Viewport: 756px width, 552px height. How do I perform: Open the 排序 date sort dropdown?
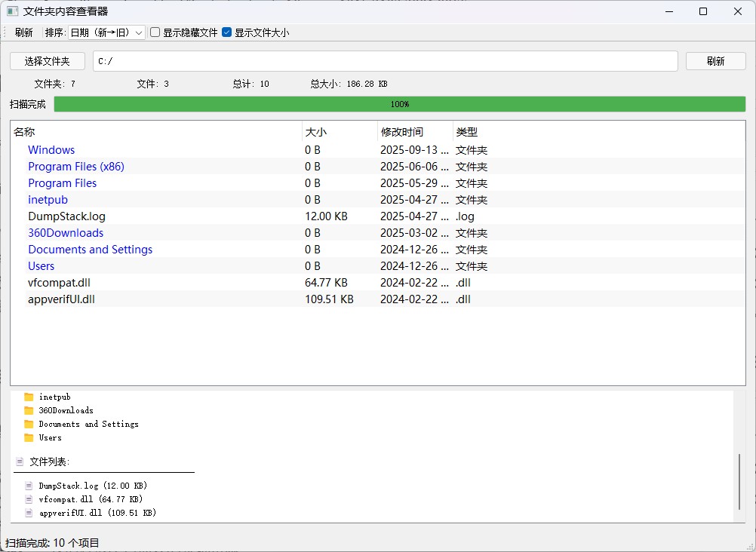[x=106, y=32]
